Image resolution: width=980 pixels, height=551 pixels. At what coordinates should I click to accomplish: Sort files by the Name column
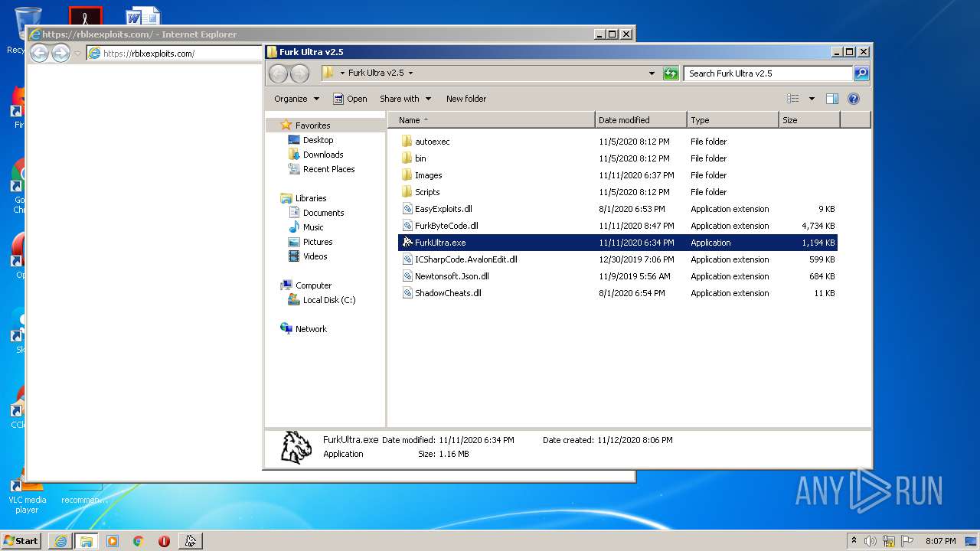(x=492, y=120)
